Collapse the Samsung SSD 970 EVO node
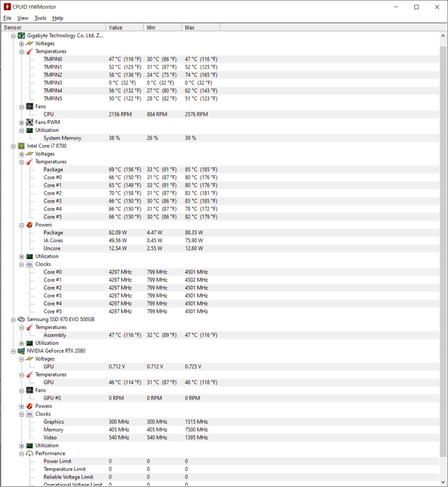The height and width of the screenshot is (487, 448). 13,320
